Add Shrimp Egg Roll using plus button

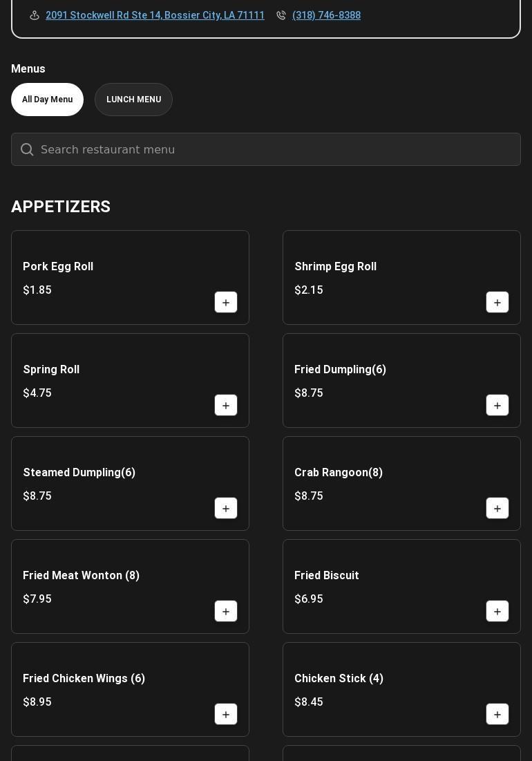pyautogui.click(x=497, y=303)
